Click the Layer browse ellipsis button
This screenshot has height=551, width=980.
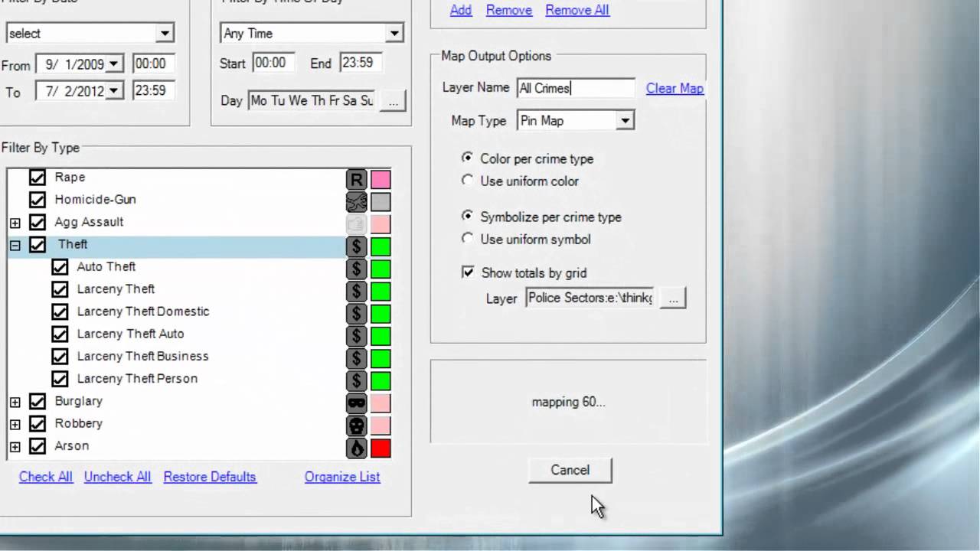tap(673, 298)
